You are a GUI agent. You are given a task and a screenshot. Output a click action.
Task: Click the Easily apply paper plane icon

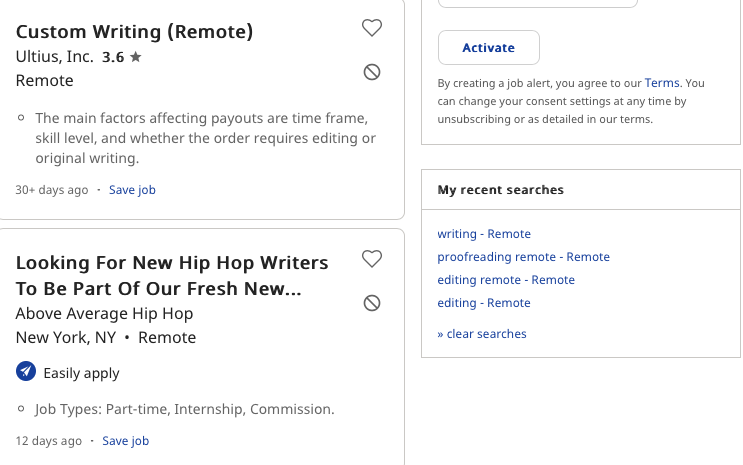click(26, 371)
